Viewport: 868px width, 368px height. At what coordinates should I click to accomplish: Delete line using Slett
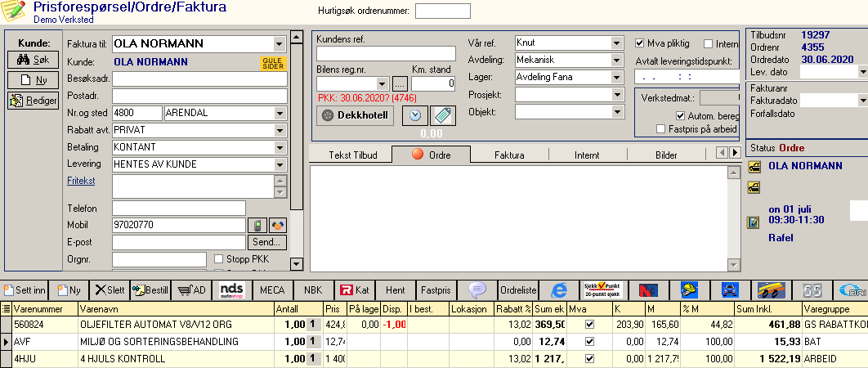tap(110, 289)
